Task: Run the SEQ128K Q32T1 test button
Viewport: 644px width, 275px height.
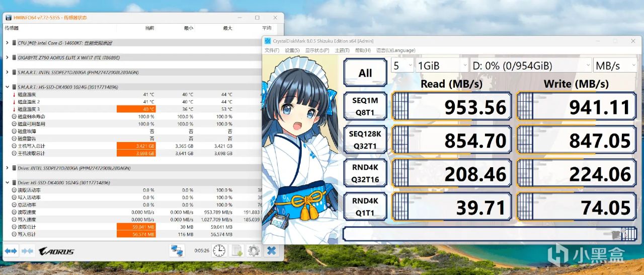Action: [365, 139]
